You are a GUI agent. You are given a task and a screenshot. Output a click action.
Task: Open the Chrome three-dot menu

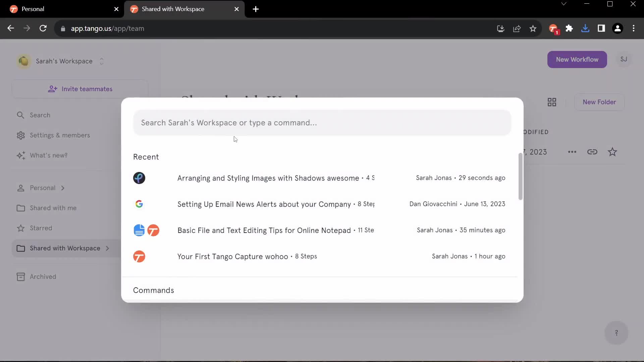pyautogui.click(x=634, y=28)
